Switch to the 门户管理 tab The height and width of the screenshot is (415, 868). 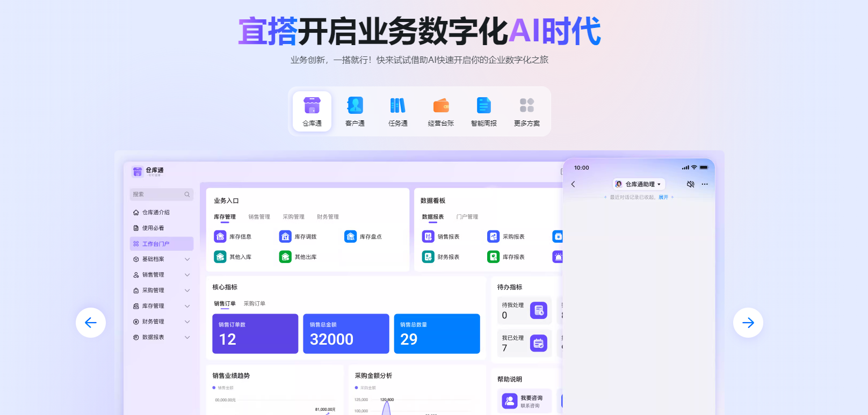point(467,217)
